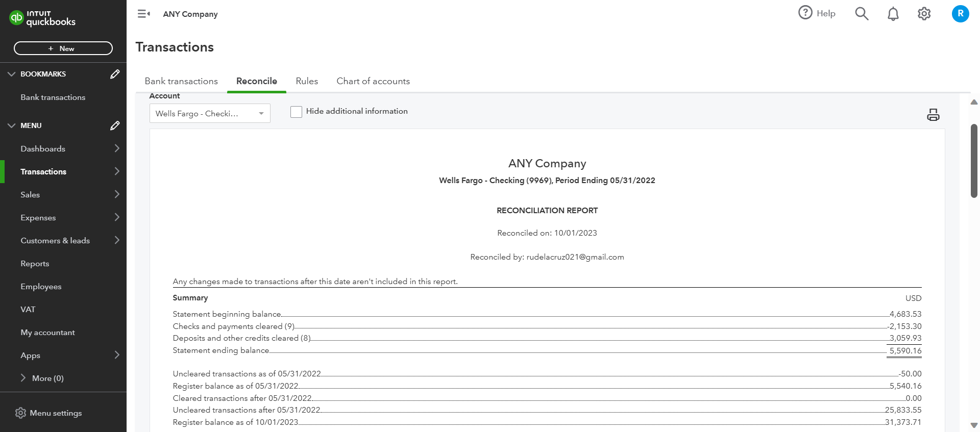The image size is (980, 432).
Task: Open Reports in the sidebar menu
Action: (35, 264)
